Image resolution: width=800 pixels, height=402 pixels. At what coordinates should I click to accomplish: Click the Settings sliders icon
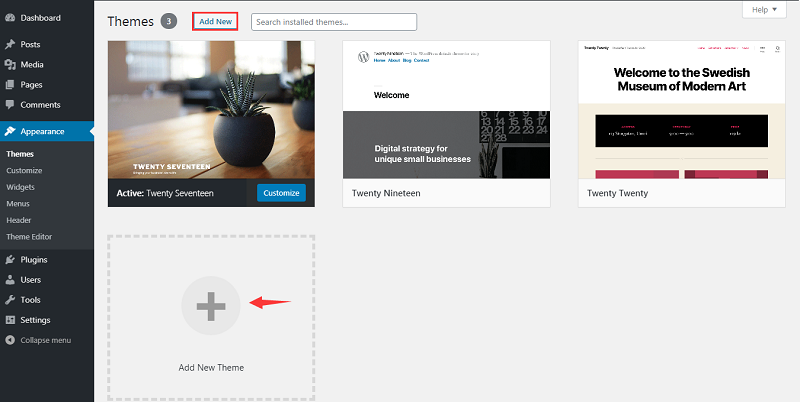coord(10,320)
